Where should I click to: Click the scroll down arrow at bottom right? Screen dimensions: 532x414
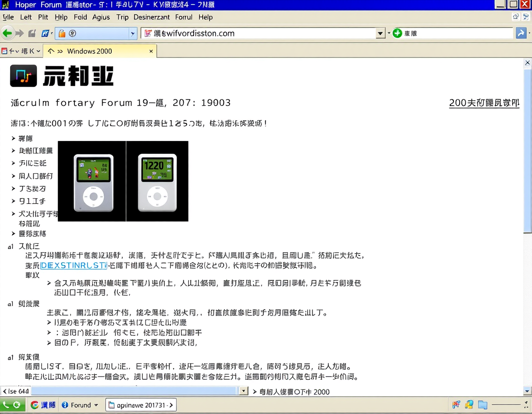pyautogui.click(x=527, y=391)
